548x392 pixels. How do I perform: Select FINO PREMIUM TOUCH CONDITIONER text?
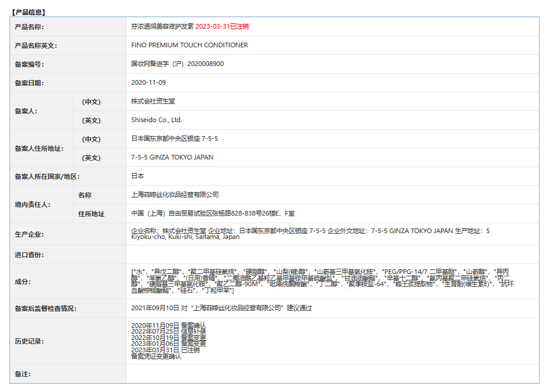tap(189, 46)
